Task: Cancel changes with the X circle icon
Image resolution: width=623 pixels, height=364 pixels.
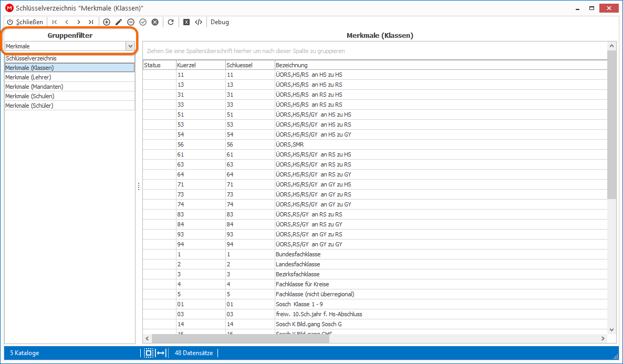Action: (155, 22)
